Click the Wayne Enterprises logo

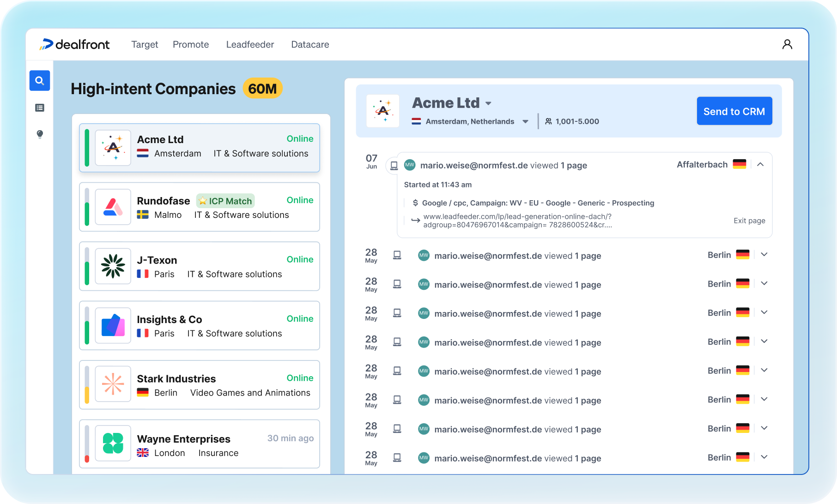pyautogui.click(x=113, y=444)
